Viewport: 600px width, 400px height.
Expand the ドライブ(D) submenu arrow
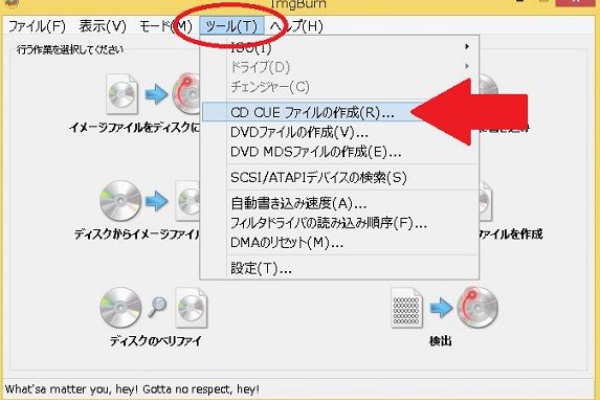coord(466,66)
